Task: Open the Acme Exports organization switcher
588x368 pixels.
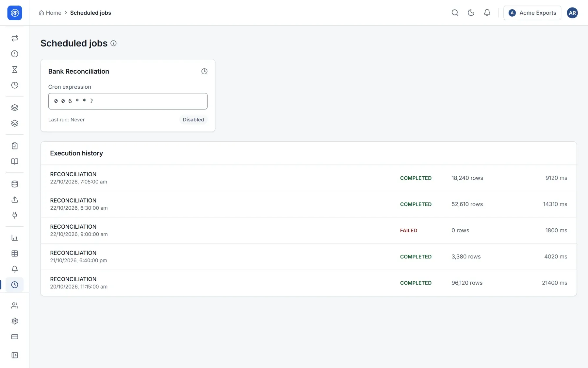Action: point(532,13)
